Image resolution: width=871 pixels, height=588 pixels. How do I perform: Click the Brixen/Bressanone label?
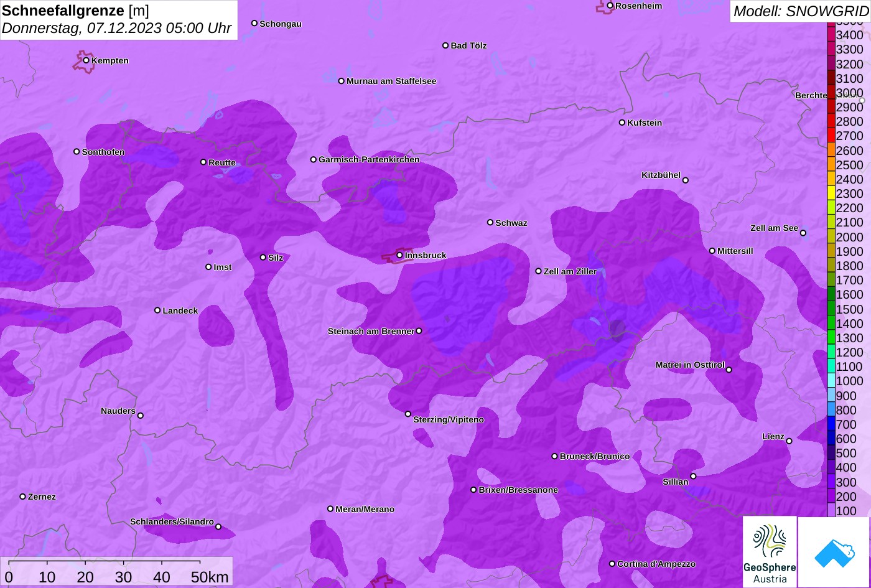click(518, 490)
